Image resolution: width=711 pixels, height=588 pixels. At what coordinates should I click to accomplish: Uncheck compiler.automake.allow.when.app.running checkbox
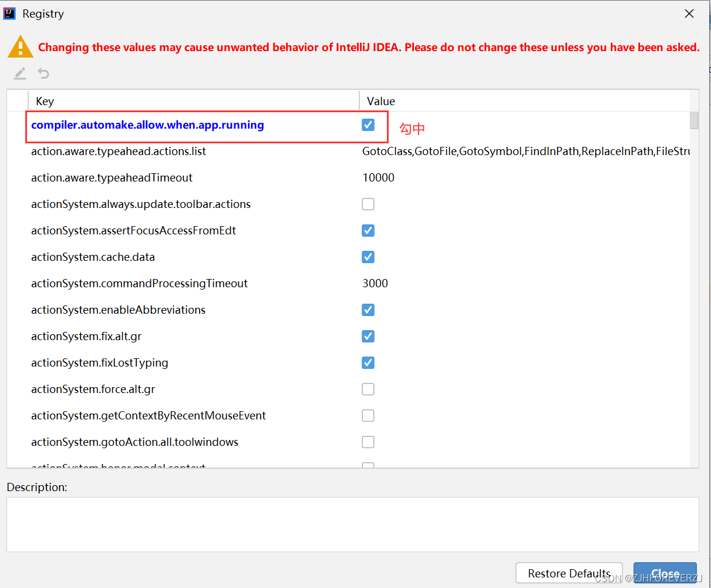tap(368, 125)
